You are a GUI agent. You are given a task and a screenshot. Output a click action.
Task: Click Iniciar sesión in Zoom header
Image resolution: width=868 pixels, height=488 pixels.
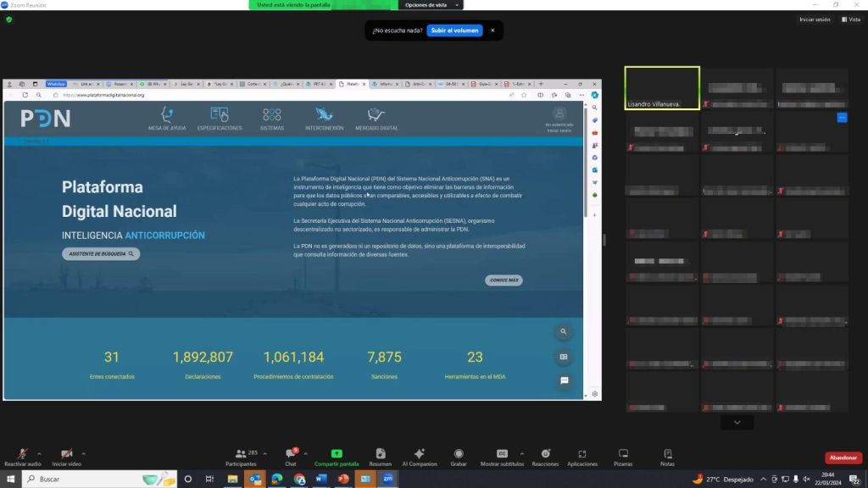815,19
